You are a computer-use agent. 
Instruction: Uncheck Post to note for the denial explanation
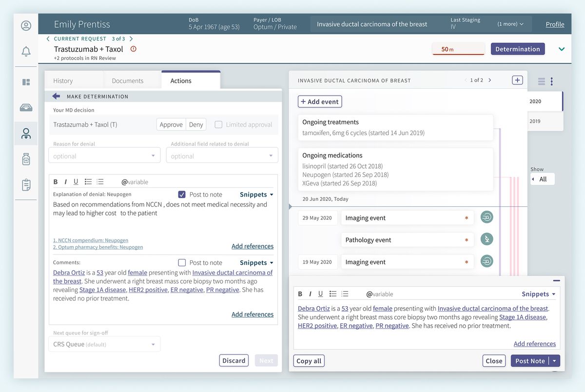pos(182,194)
